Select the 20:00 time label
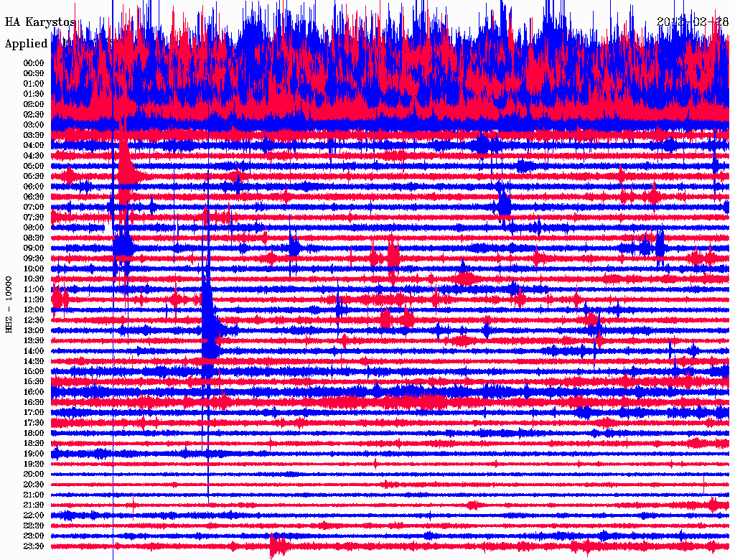Screen dimensions: 735x560 34,475
